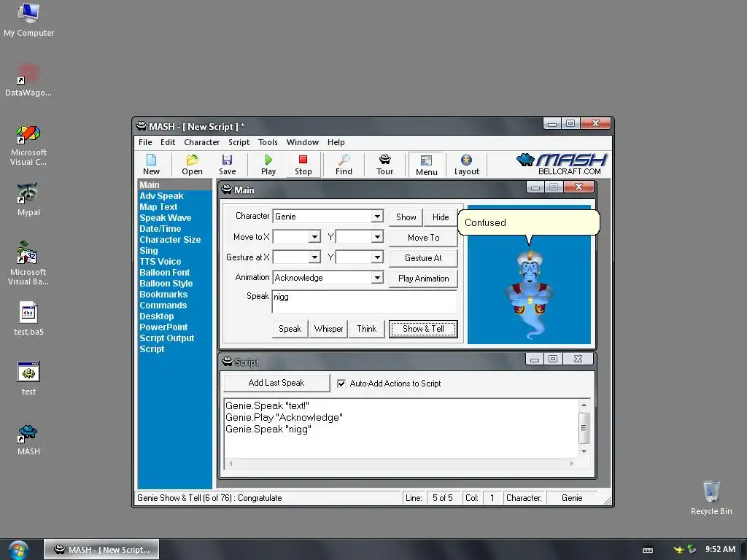Screen dimensions: 747x560
Task: Select the Mypal desktop icon
Action: coord(28,200)
